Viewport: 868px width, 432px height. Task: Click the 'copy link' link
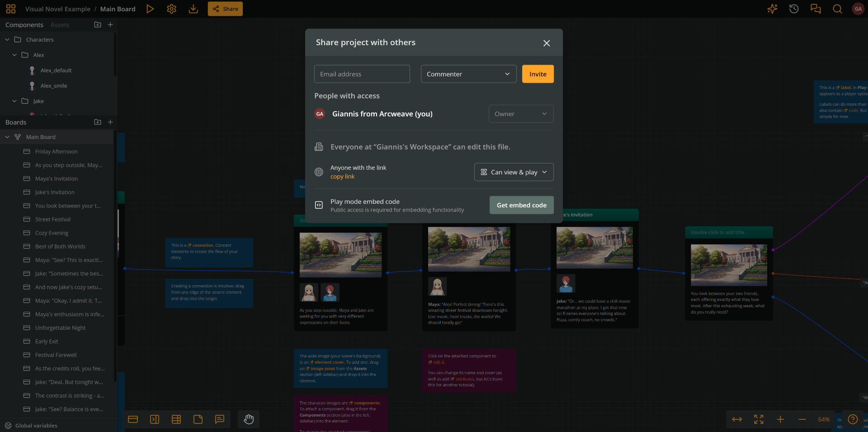tap(342, 177)
